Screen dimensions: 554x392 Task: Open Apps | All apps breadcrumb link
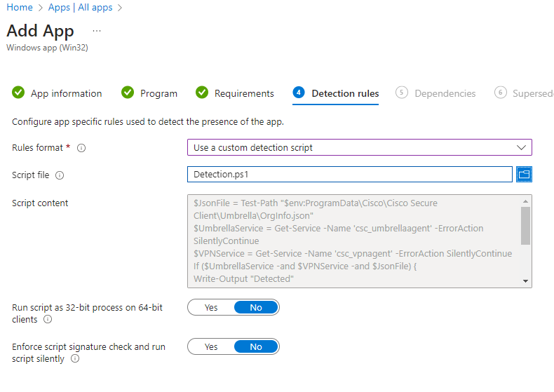tap(80, 7)
